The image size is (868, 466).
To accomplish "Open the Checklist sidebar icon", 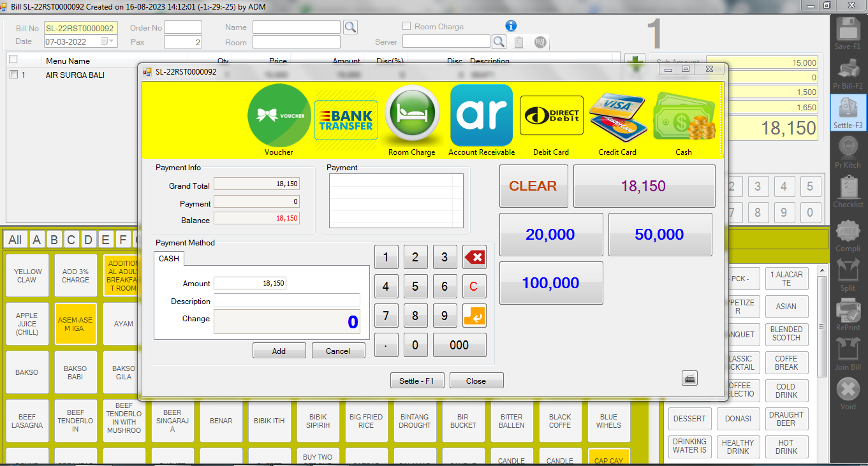I will (x=848, y=188).
